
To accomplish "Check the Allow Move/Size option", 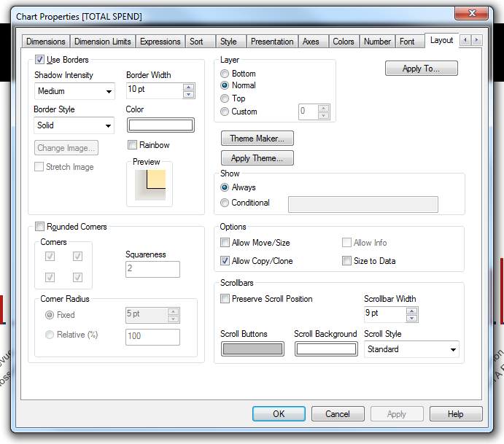I will click(x=225, y=242).
